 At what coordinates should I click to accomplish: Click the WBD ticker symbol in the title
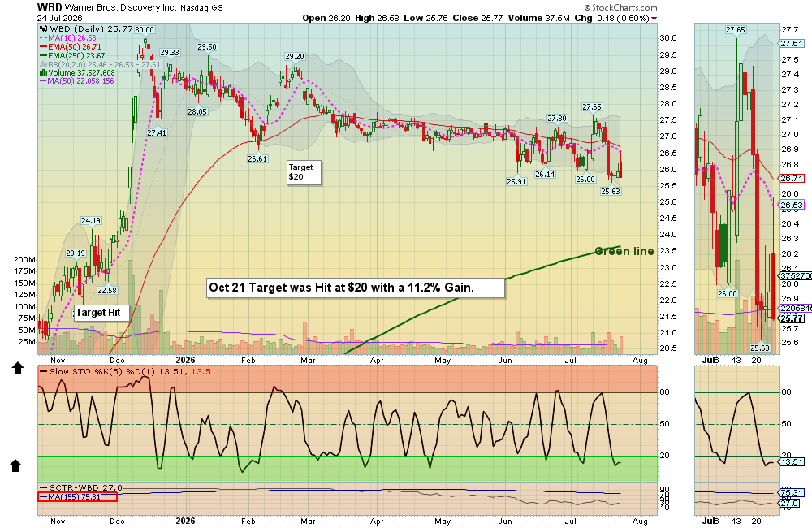click(50, 7)
